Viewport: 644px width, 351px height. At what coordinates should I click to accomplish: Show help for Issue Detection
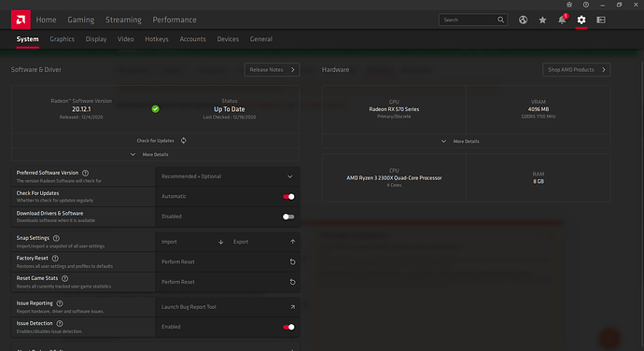(60, 324)
